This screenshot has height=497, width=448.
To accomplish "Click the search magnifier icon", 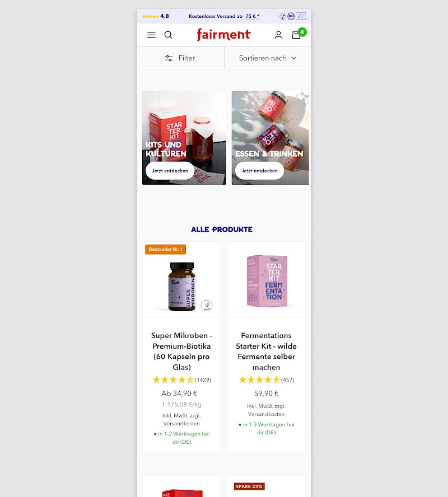I will tap(169, 35).
